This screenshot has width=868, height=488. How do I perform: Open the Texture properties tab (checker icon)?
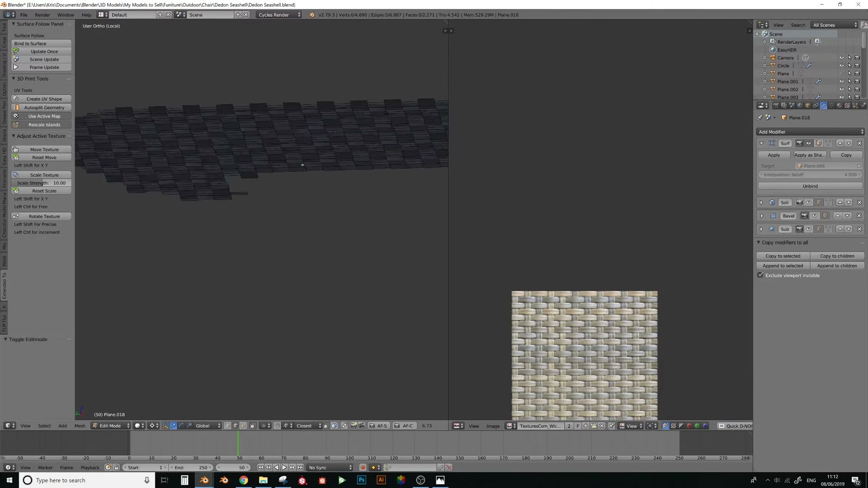click(847, 105)
